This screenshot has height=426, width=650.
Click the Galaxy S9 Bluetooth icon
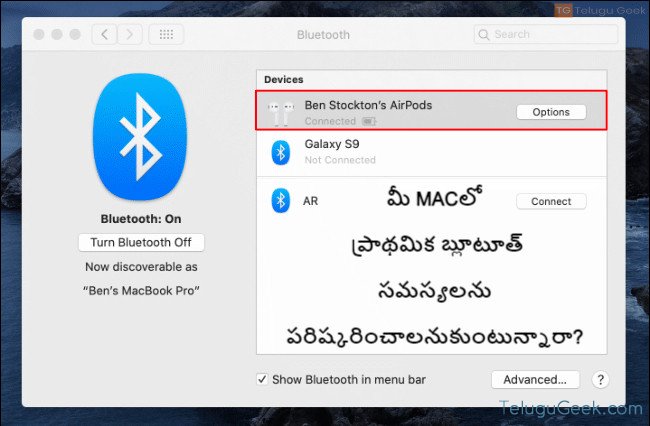tap(281, 152)
